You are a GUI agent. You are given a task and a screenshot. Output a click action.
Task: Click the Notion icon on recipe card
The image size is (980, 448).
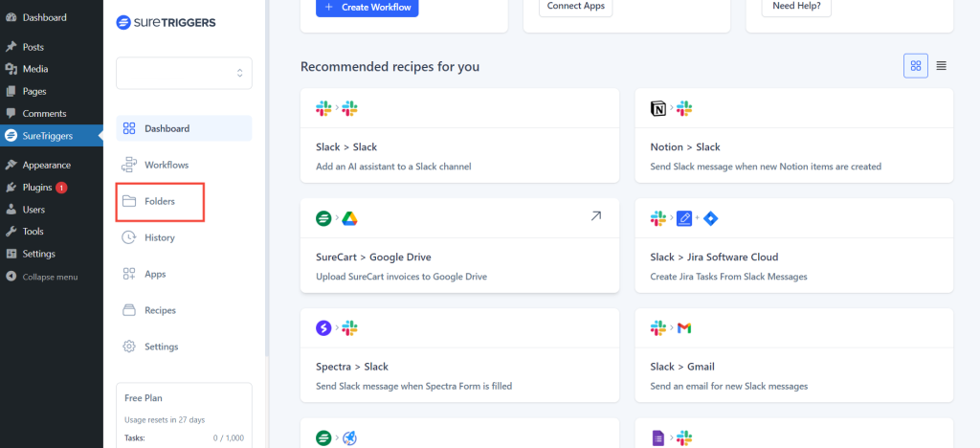click(x=657, y=108)
